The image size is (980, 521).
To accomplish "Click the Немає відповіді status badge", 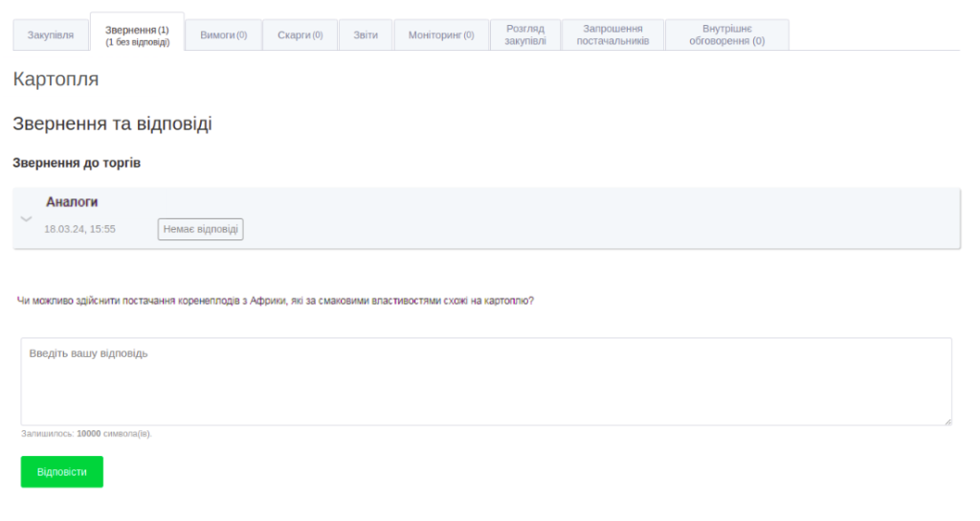I will tap(201, 230).
